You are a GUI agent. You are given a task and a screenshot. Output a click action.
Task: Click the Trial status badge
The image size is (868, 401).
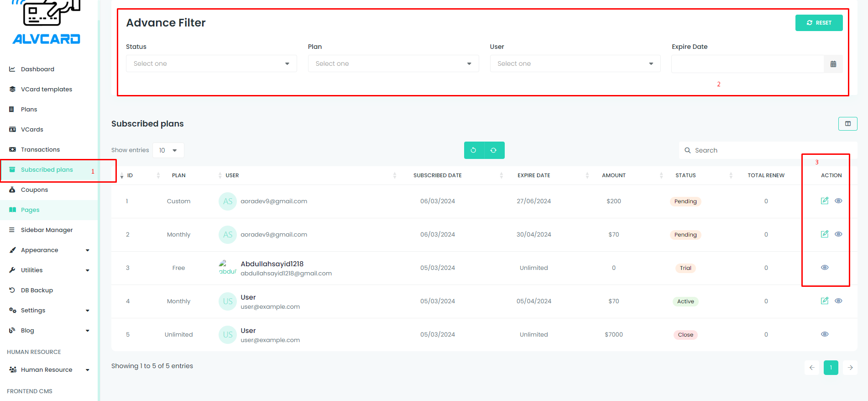coord(685,268)
